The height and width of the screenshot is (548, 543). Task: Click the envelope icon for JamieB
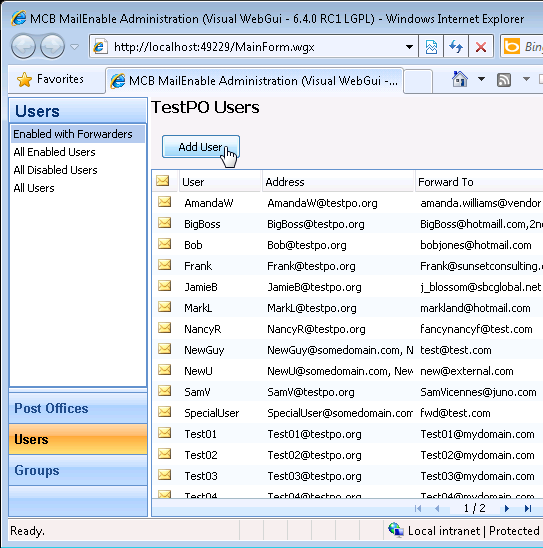click(x=164, y=286)
